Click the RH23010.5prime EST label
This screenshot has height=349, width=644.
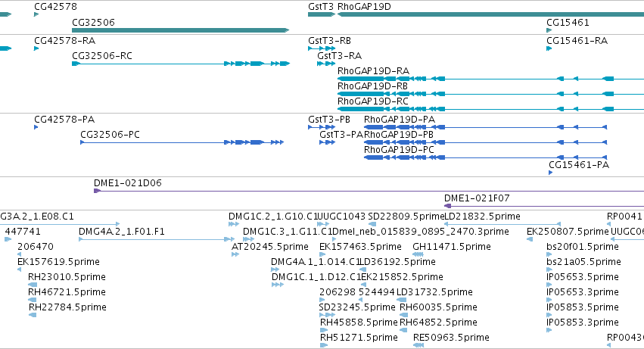(67, 278)
